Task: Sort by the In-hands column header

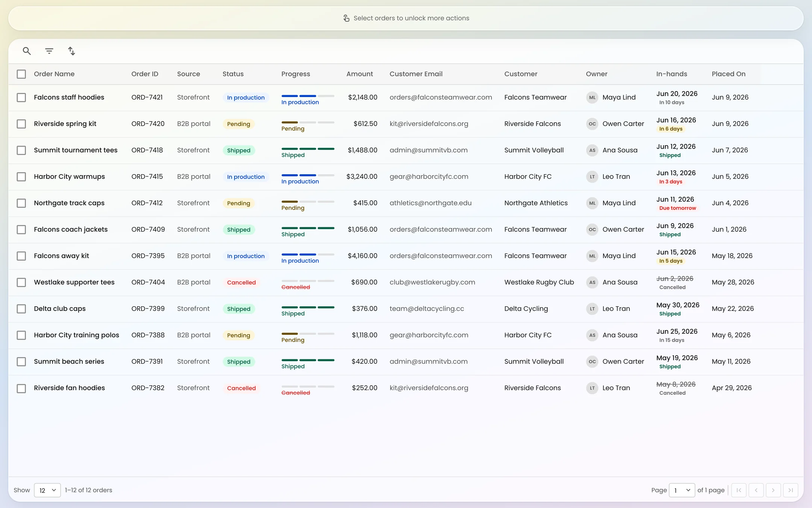Action: pyautogui.click(x=671, y=74)
